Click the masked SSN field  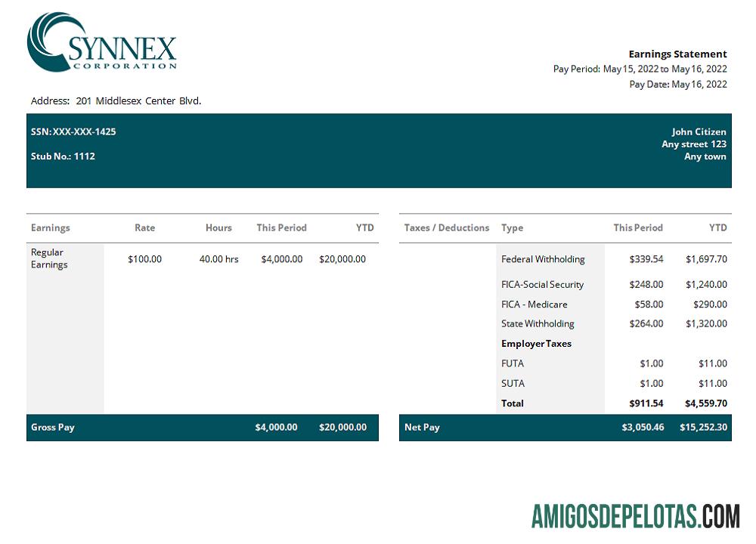click(x=73, y=131)
